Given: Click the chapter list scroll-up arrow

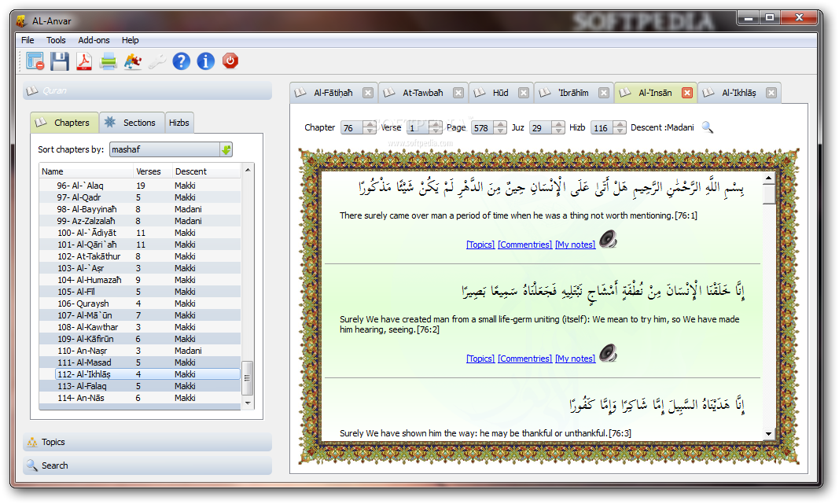Looking at the screenshot, I should click(x=247, y=170).
